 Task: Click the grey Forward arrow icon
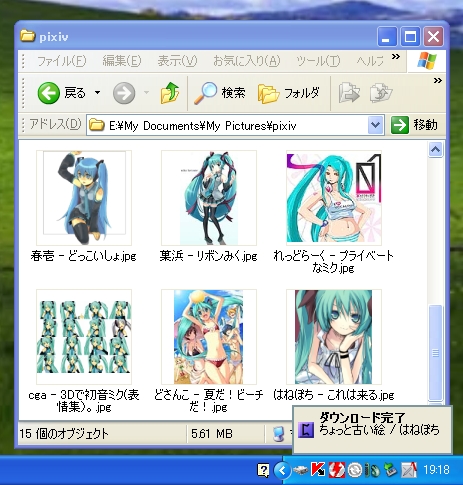tap(124, 93)
